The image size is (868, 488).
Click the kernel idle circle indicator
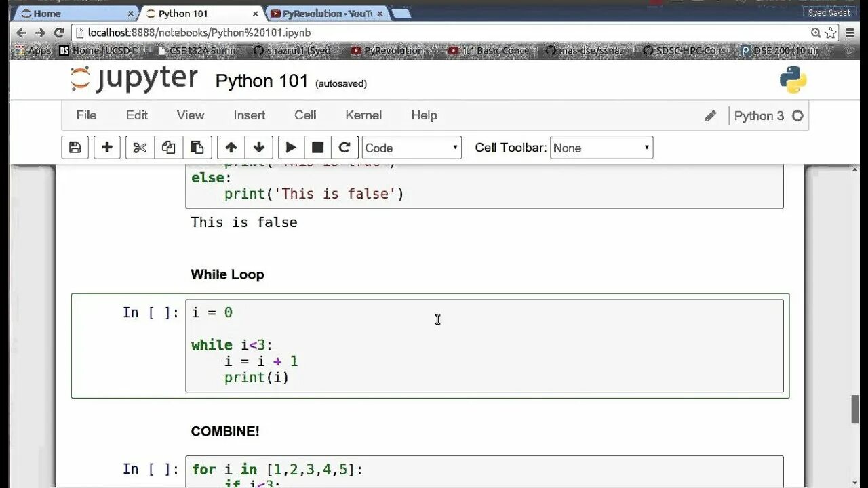[797, 116]
